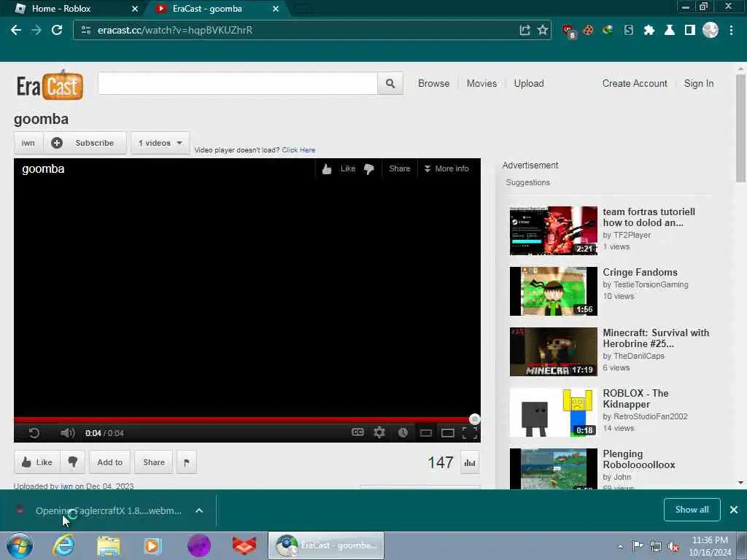
Task: Expand the download item options chevron
Action: pyautogui.click(x=199, y=510)
